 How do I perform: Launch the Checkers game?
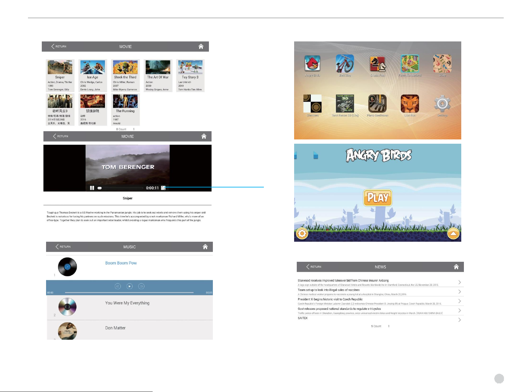(312, 104)
